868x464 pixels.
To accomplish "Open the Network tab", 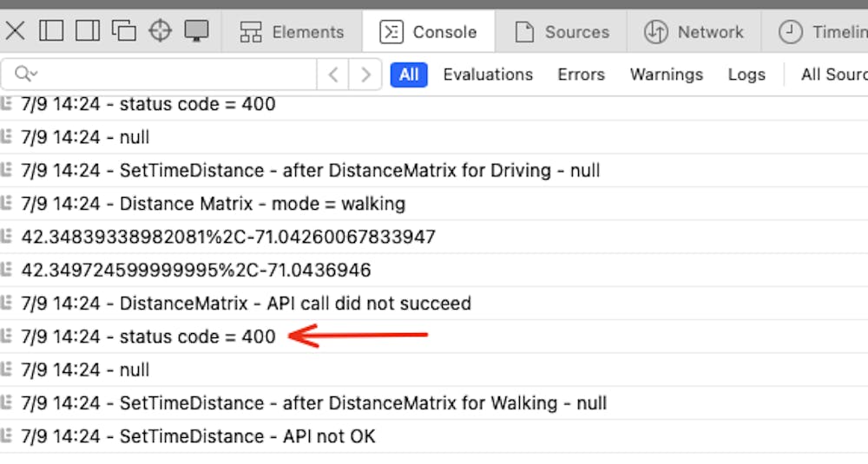I will pos(694,32).
